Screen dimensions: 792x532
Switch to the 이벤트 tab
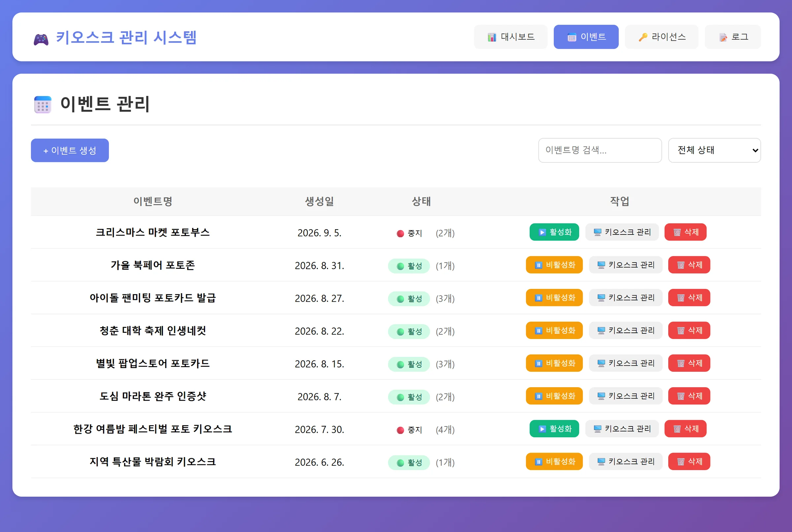pos(586,37)
